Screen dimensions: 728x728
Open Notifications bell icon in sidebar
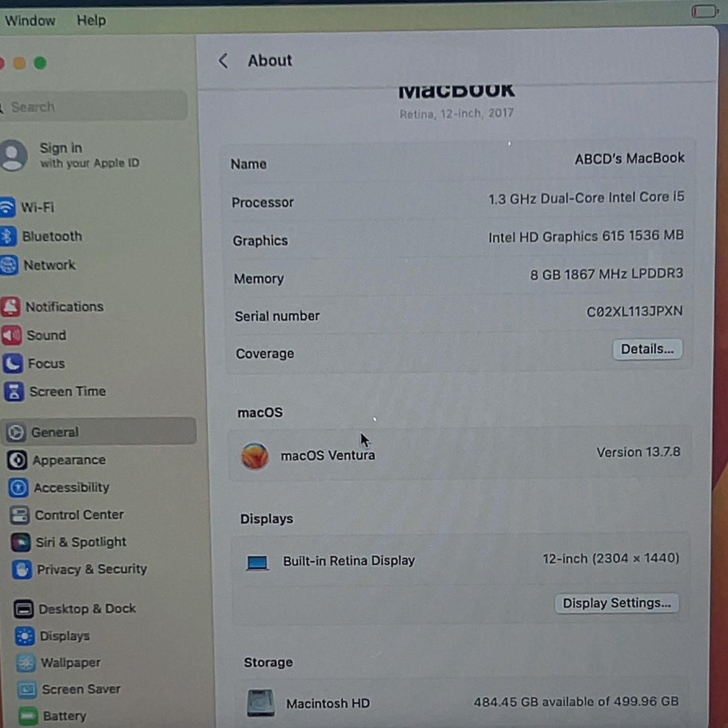click(10, 307)
